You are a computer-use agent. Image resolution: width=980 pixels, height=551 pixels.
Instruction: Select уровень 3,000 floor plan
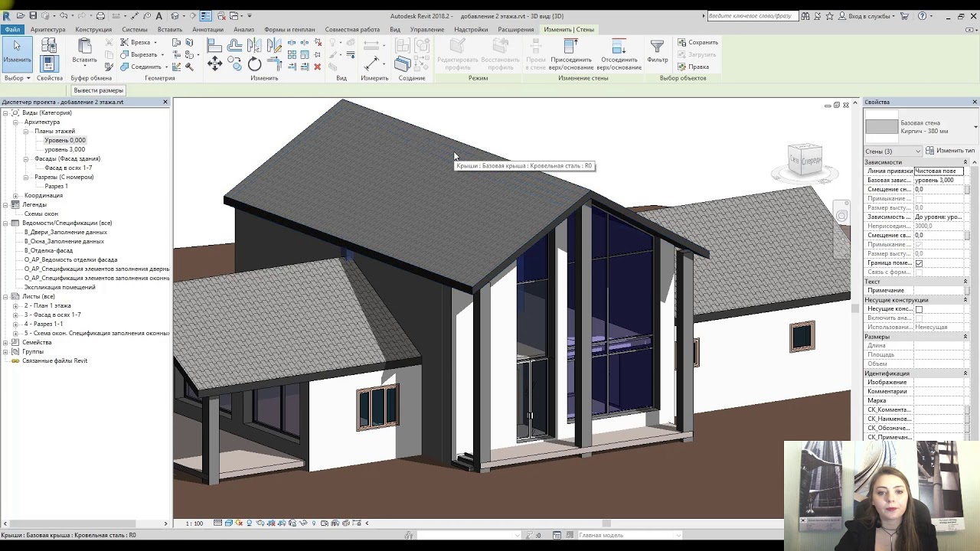tap(64, 150)
